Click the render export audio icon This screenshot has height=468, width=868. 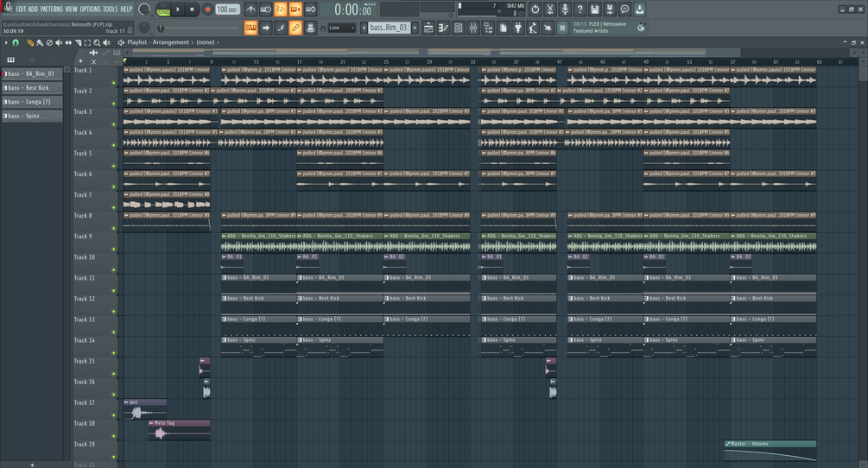pyautogui.click(x=610, y=9)
